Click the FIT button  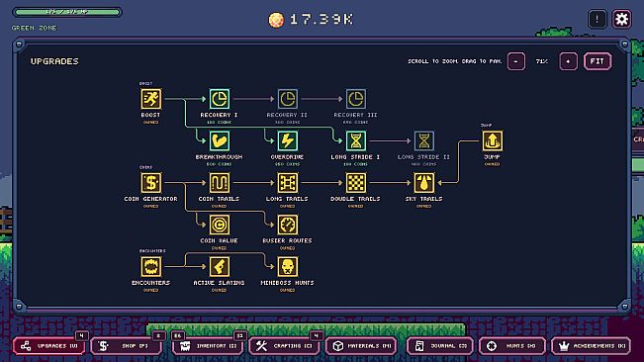(598, 61)
